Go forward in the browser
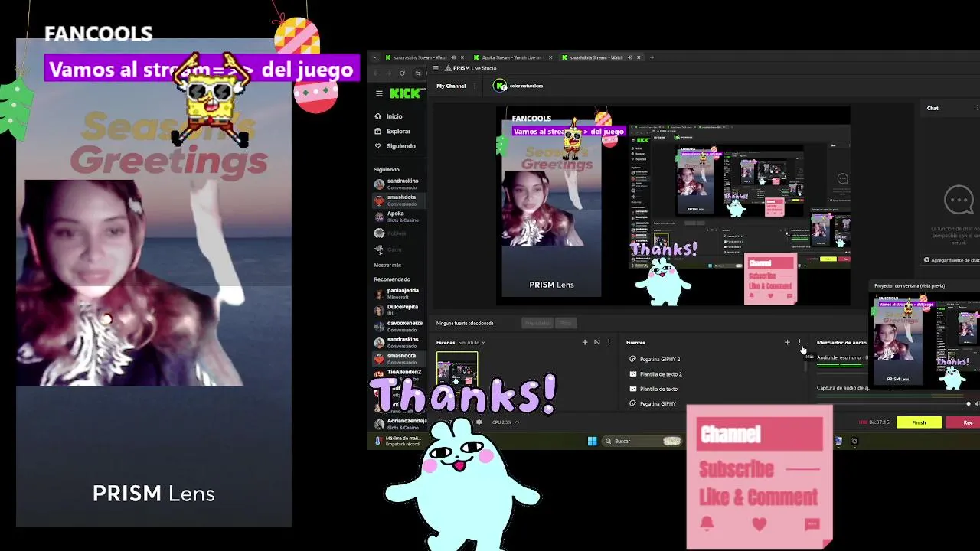This screenshot has width=980, height=551. point(389,73)
